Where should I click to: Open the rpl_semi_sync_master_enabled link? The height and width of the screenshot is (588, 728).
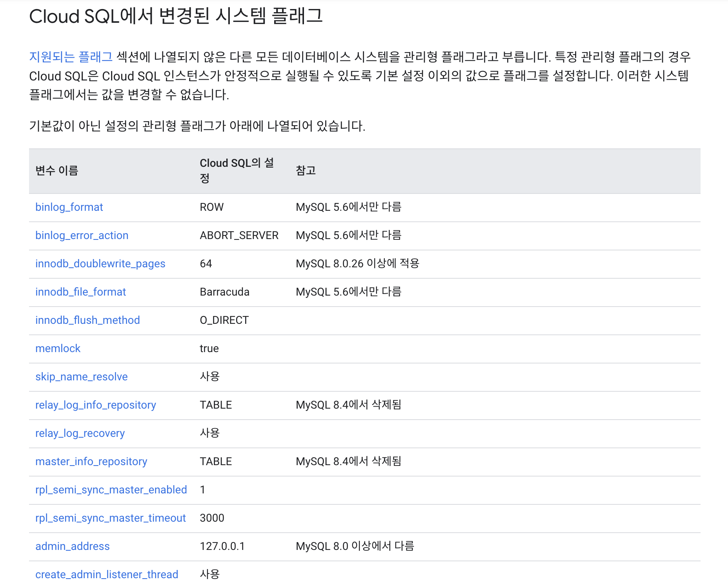[x=111, y=490]
